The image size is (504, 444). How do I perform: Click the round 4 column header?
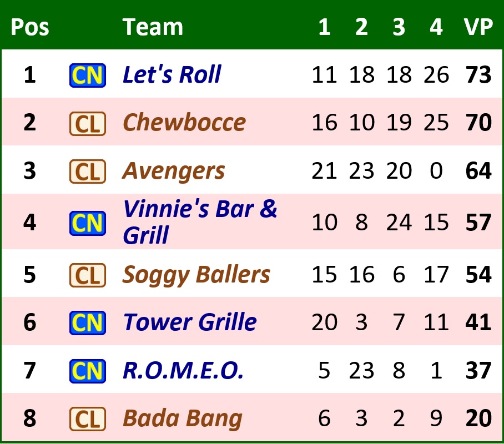tap(436, 27)
